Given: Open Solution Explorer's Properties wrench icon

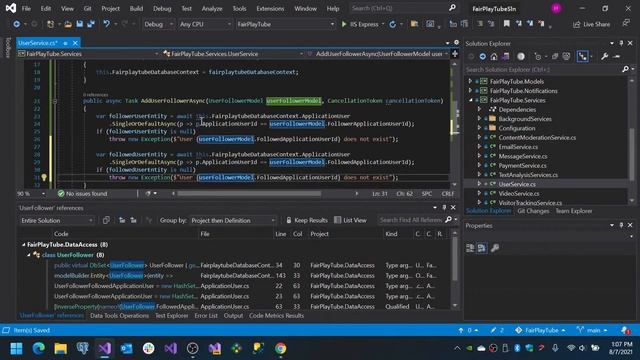Looking at the screenshot, I should [x=604, y=56].
